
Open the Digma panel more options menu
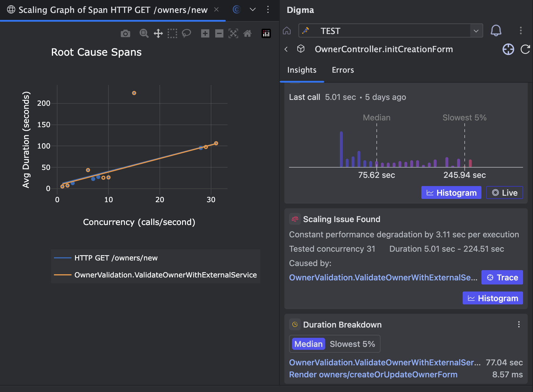click(521, 30)
